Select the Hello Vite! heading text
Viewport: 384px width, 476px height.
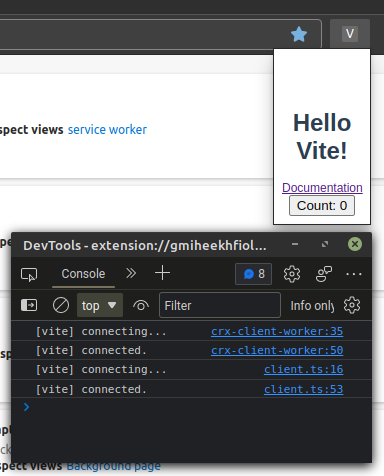tap(322, 137)
